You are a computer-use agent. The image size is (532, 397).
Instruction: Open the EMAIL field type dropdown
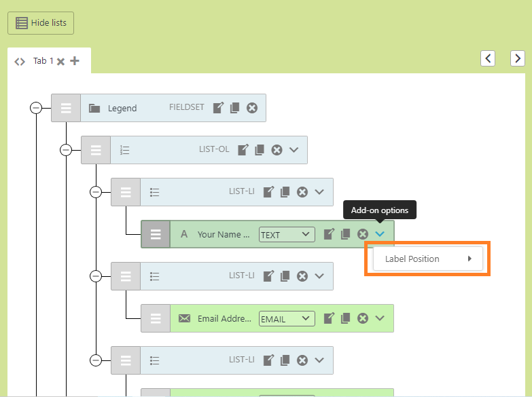(287, 319)
